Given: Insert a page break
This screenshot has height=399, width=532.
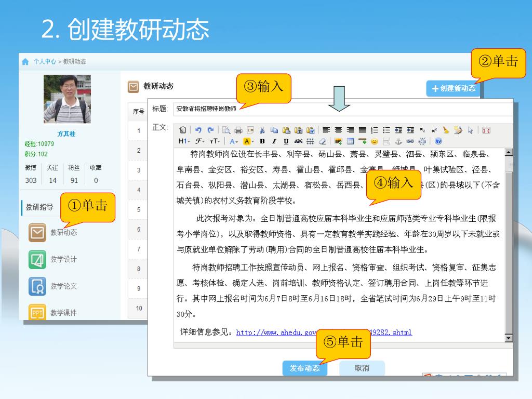Looking at the screenshot, I should pyautogui.click(x=386, y=141).
